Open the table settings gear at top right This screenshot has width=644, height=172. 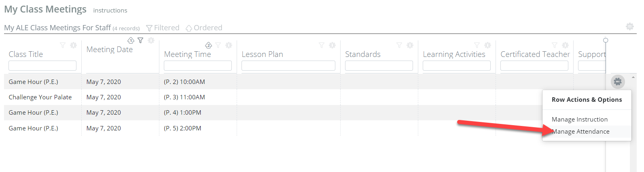629,27
